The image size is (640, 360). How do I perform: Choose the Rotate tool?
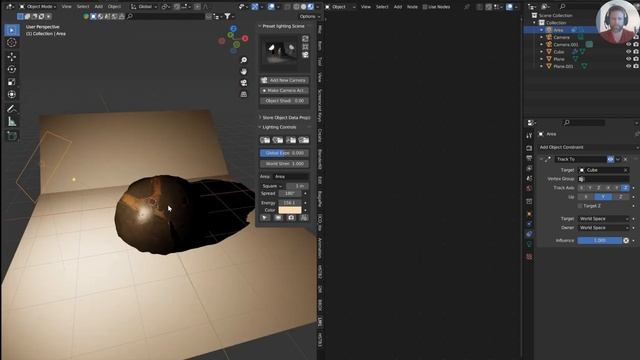click(11, 69)
